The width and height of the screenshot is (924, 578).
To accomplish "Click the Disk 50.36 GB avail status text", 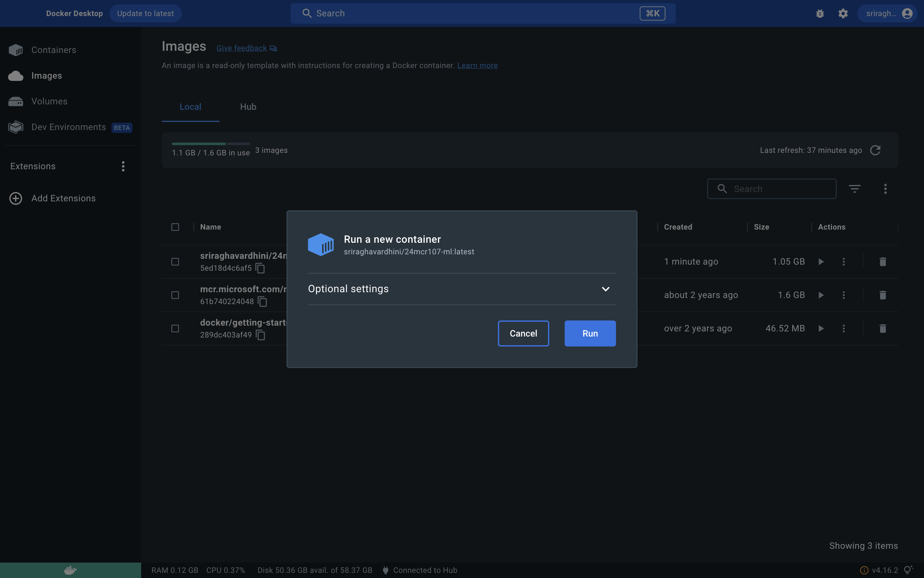I will (315, 570).
